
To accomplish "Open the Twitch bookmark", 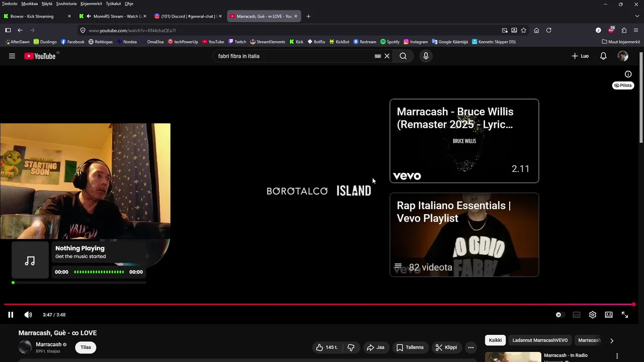I will pyautogui.click(x=237, y=42).
